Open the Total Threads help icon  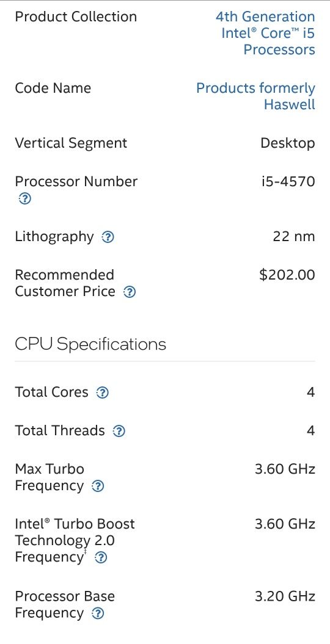[x=119, y=431]
